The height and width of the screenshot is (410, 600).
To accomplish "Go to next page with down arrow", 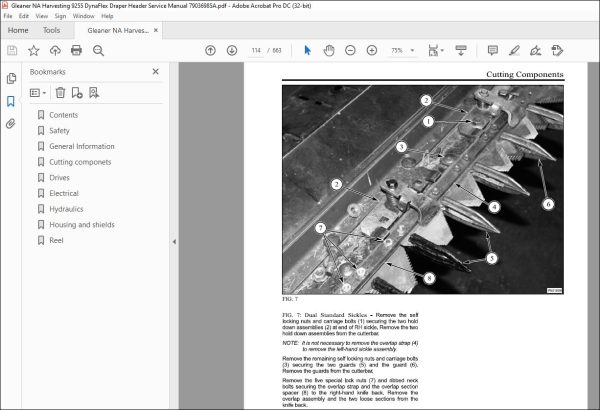I will 232,51.
